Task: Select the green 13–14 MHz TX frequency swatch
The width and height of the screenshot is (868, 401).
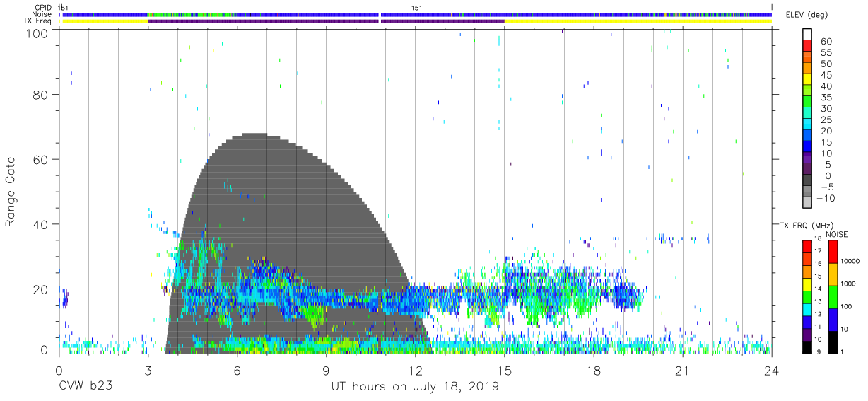Action: coord(807,296)
